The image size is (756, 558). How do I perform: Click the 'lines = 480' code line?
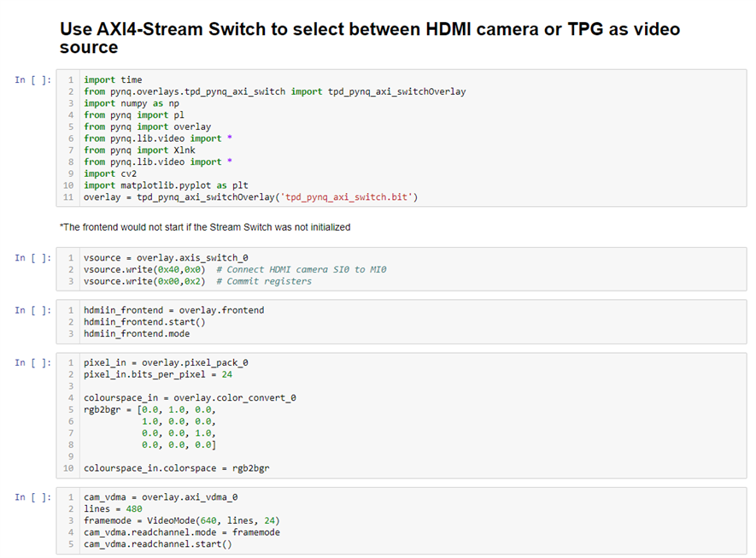(113, 508)
